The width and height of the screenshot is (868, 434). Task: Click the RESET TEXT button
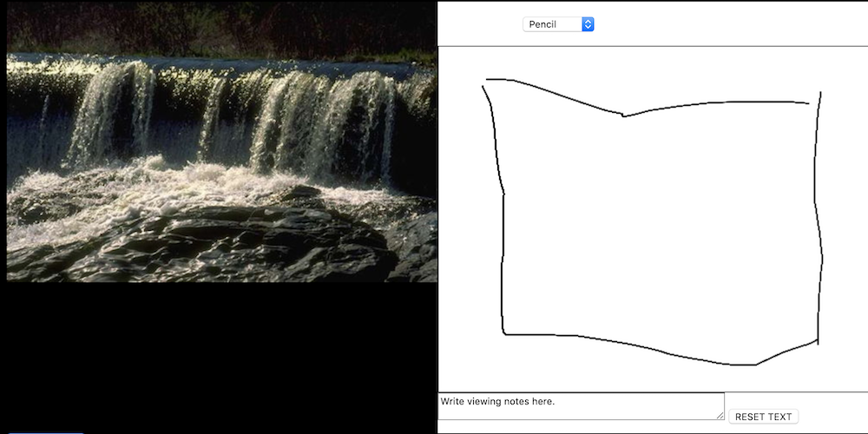(x=763, y=417)
